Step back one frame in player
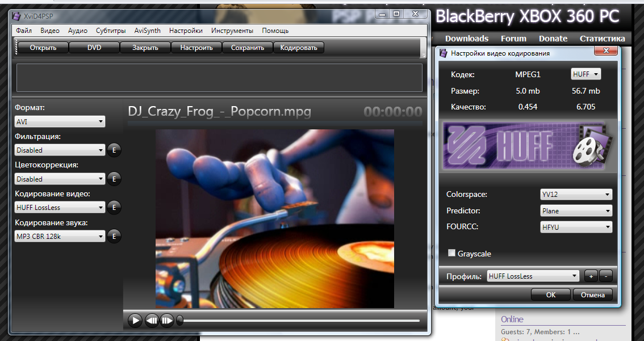 [x=152, y=321]
